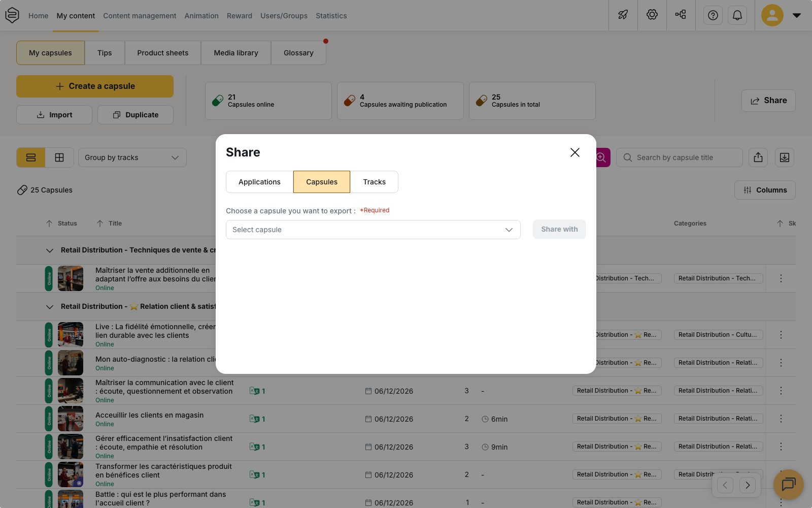Screen dimensions: 812x508
Task: Open the Glossary tab
Action: click(298, 53)
